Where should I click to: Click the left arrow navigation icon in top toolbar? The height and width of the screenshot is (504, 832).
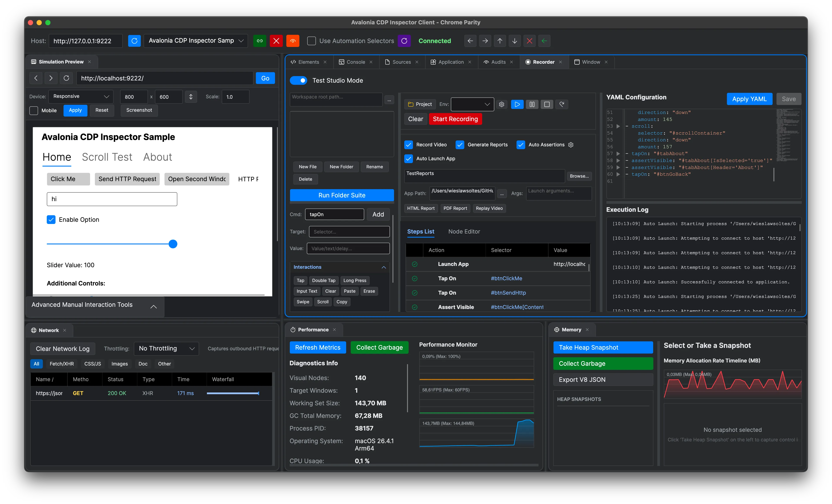pos(470,41)
